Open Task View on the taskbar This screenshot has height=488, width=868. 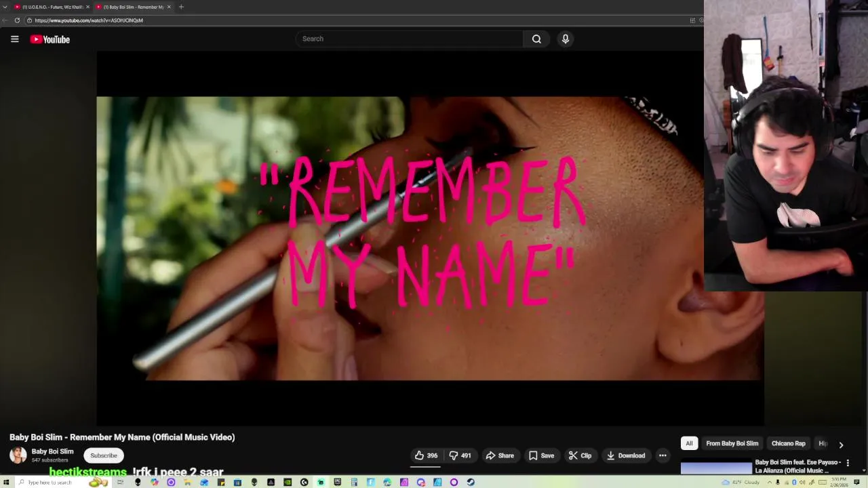coord(120,483)
